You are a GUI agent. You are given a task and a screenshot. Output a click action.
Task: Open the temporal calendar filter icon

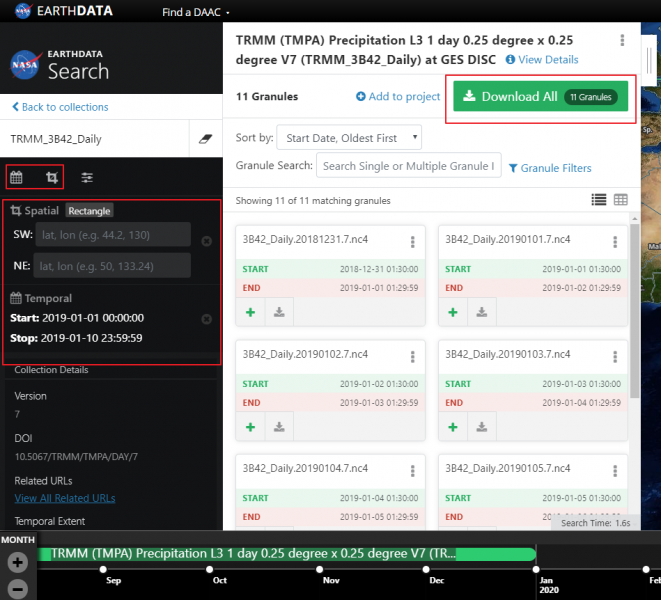16,177
